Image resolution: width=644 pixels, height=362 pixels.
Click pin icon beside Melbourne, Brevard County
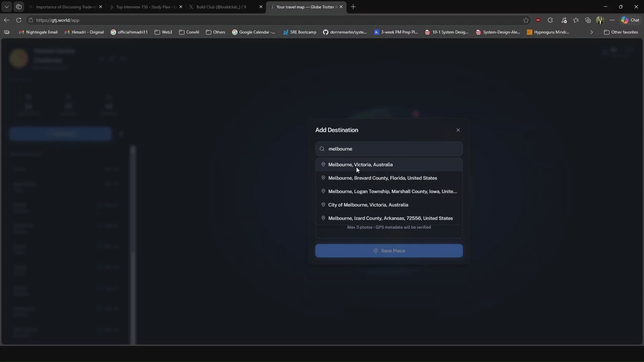[x=323, y=178]
